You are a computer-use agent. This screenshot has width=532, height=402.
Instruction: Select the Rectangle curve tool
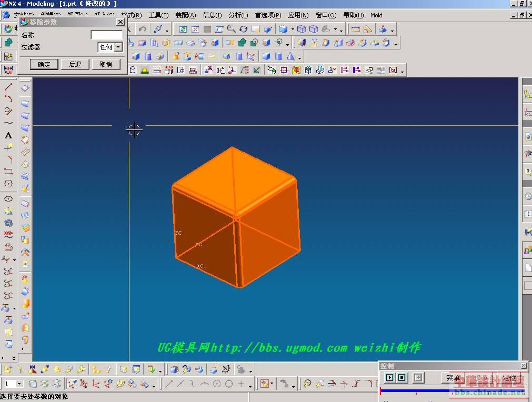(8, 172)
